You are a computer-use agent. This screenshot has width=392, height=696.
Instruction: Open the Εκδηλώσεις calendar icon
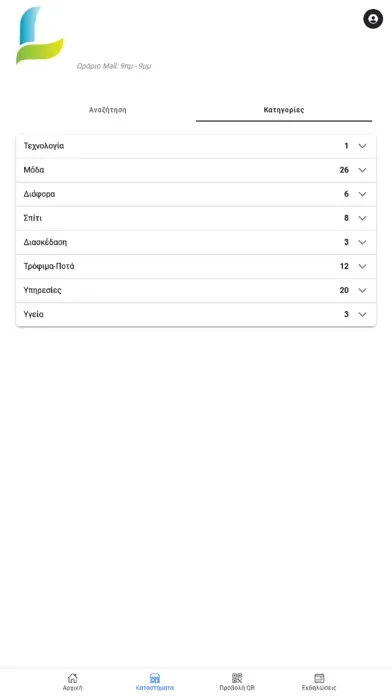(319, 678)
